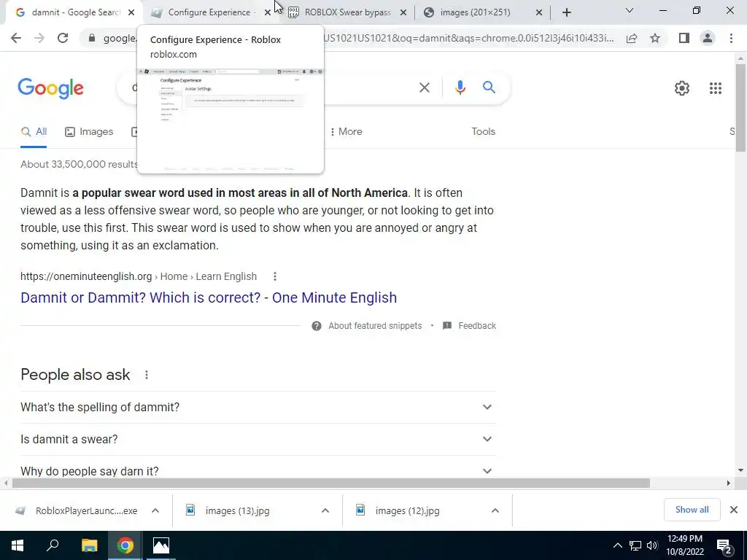The height and width of the screenshot is (560, 747).
Task: Expand Is damnit a swear?
Action: tap(258, 440)
